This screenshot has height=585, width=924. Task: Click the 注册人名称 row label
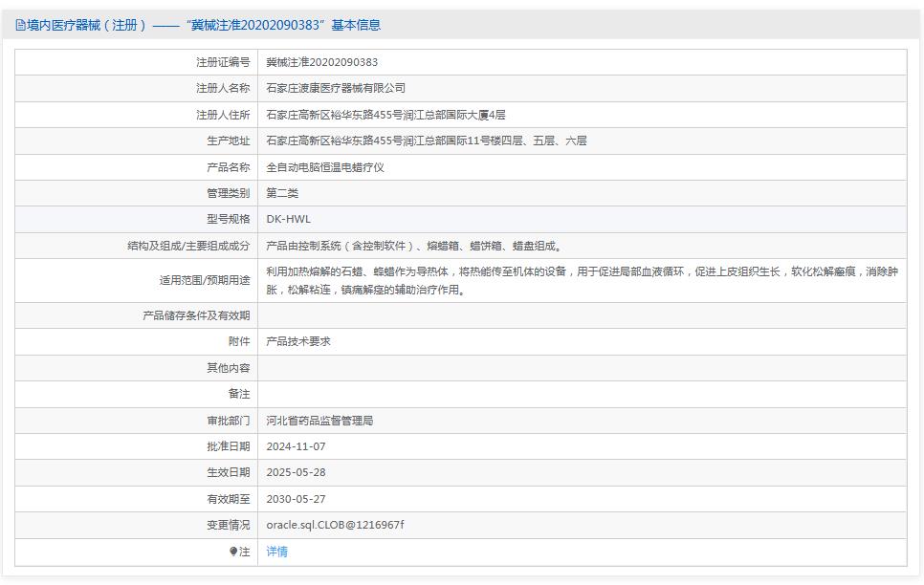click(220, 87)
